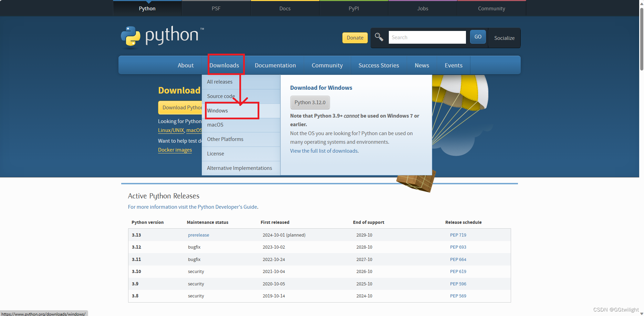Screen dimensions: 644x316
Task: Open the Success Stories menu
Action: tap(378, 65)
